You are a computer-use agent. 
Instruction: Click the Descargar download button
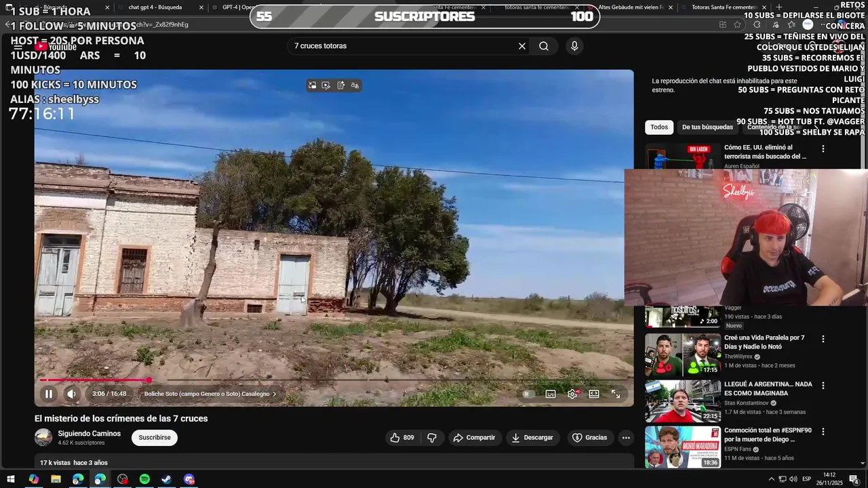tap(532, 438)
